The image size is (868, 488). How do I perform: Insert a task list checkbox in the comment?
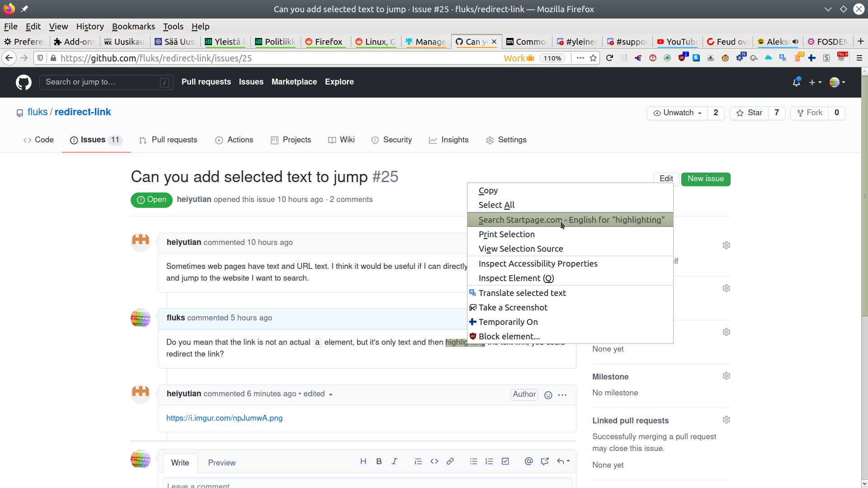(505, 461)
